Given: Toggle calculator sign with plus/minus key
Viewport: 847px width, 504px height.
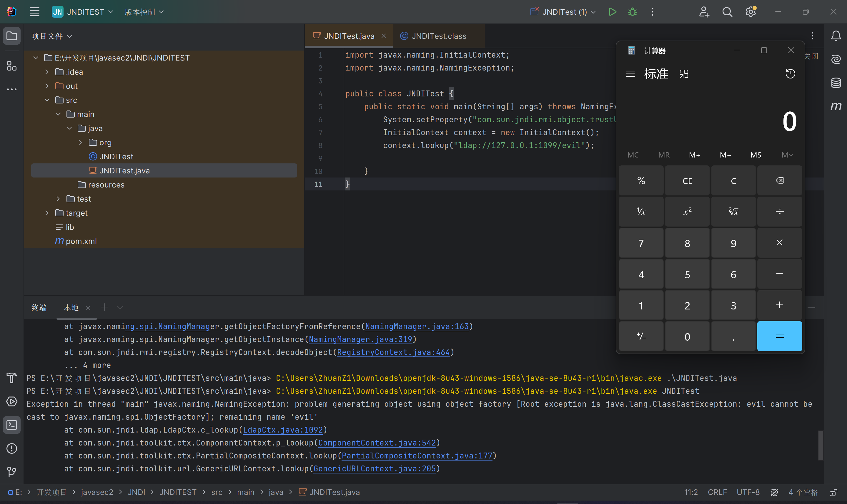Looking at the screenshot, I should [641, 336].
